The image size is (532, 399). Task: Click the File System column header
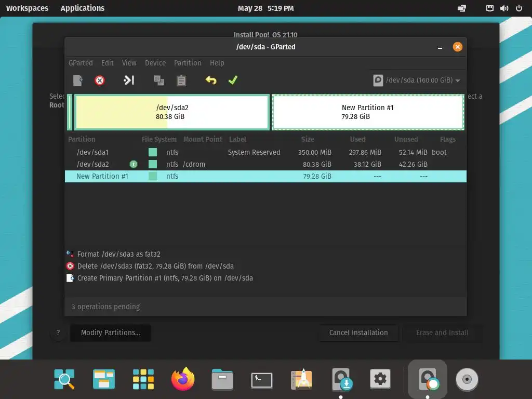(159, 139)
